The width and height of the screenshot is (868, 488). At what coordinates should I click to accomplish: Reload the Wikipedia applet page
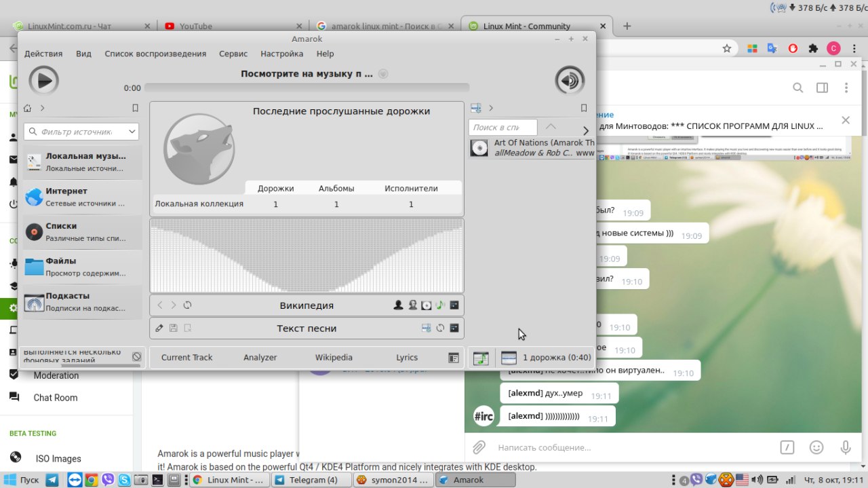[x=188, y=305]
